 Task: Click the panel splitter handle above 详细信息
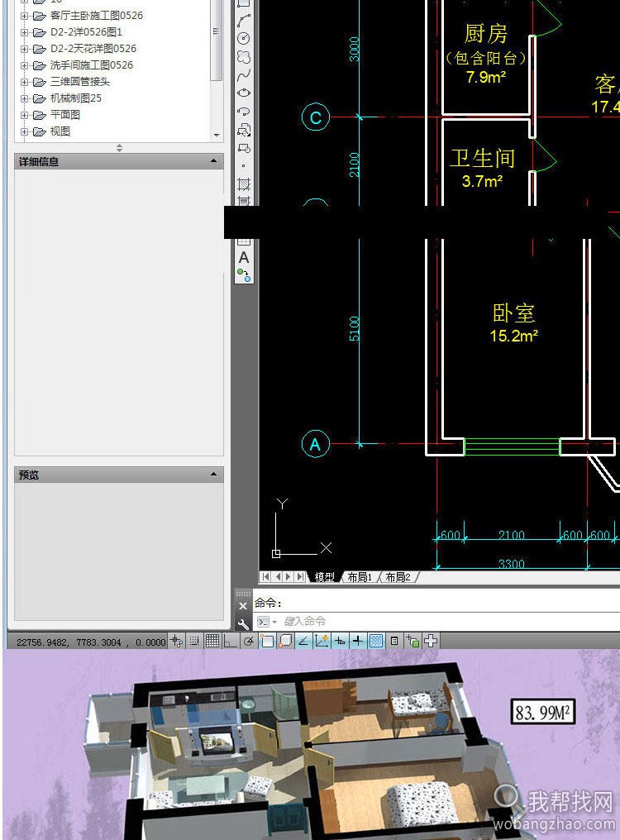[119, 148]
